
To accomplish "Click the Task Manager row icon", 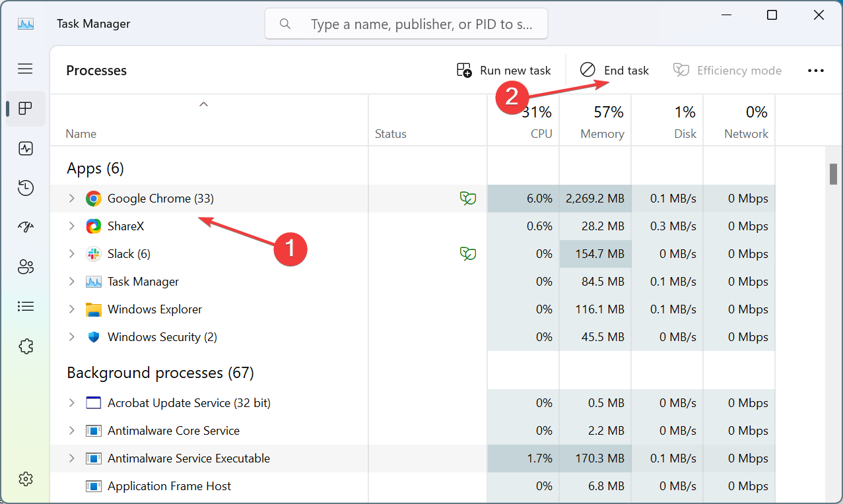I will [x=94, y=282].
